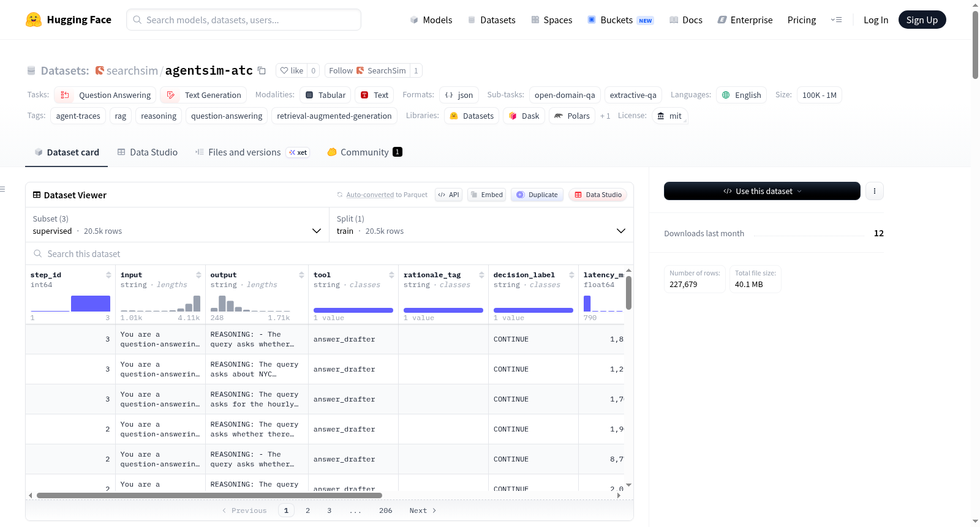Image resolution: width=980 pixels, height=527 pixels.
Task: Jump to page 206
Action: pyautogui.click(x=385, y=510)
